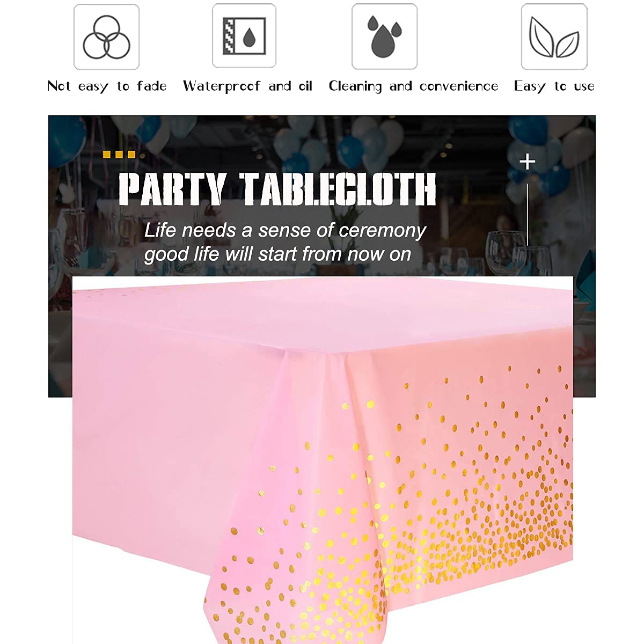
Task: Click the three yellow squares above title
Action: point(119,155)
